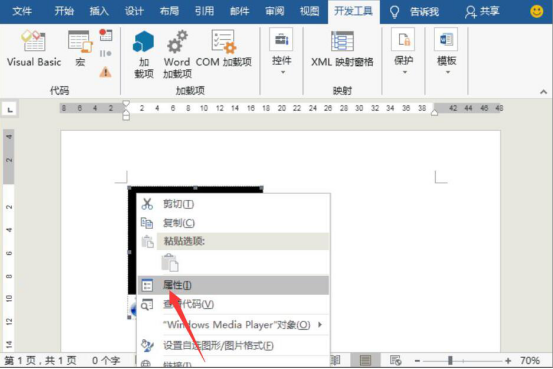The width and height of the screenshot is (553, 369).
Task: Open the File (文件) tab
Action: (22, 12)
